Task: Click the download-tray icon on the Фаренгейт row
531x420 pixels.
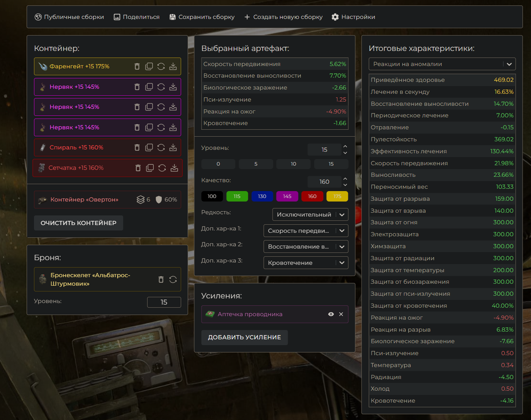Action: tap(173, 66)
